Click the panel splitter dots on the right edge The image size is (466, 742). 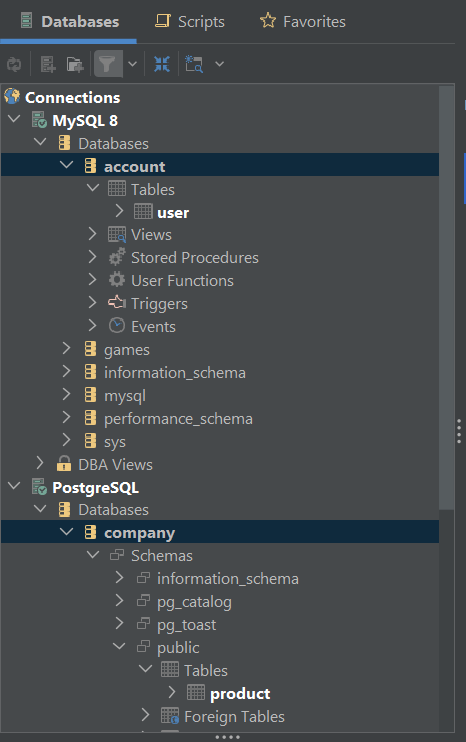click(459, 431)
